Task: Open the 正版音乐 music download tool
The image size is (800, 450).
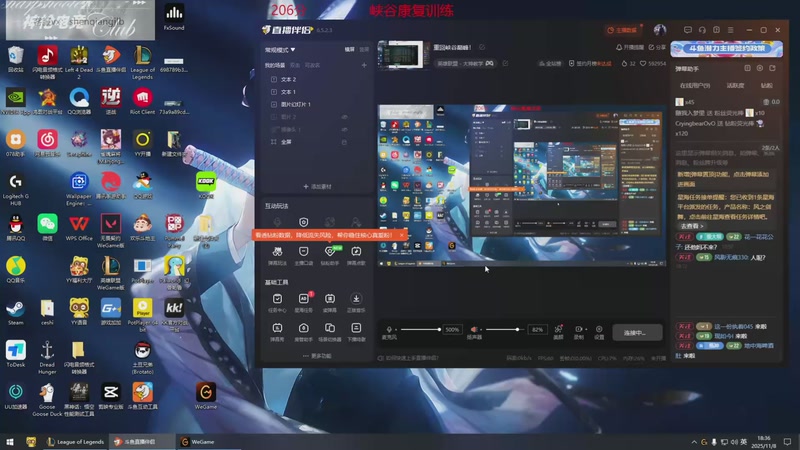Action: coord(356,302)
